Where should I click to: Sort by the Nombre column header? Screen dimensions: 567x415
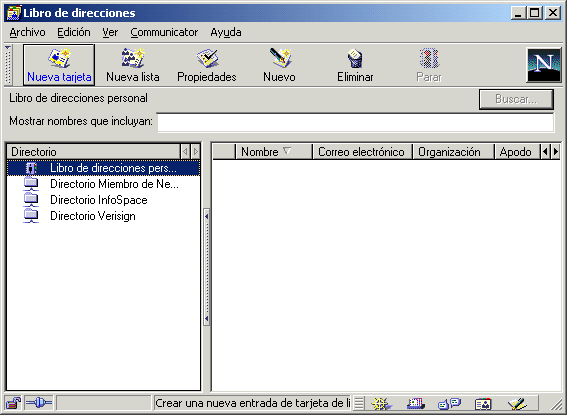(274, 152)
